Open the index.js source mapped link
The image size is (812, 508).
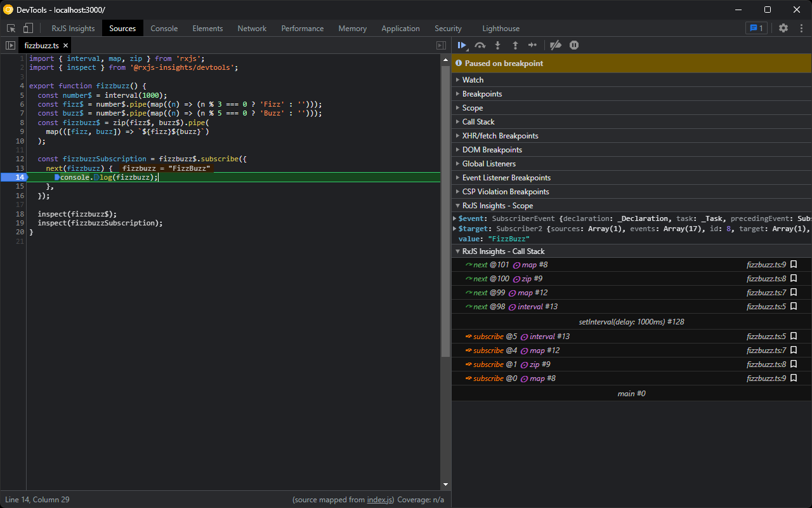pyautogui.click(x=380, y=500)
